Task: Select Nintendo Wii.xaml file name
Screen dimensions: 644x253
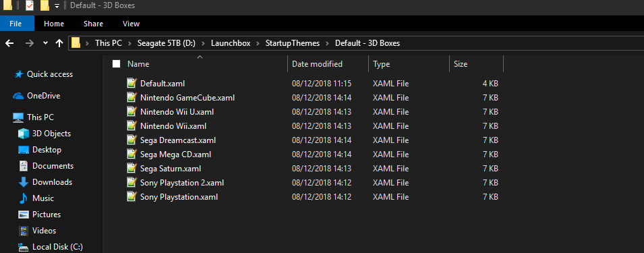Action: click(173, 126)
